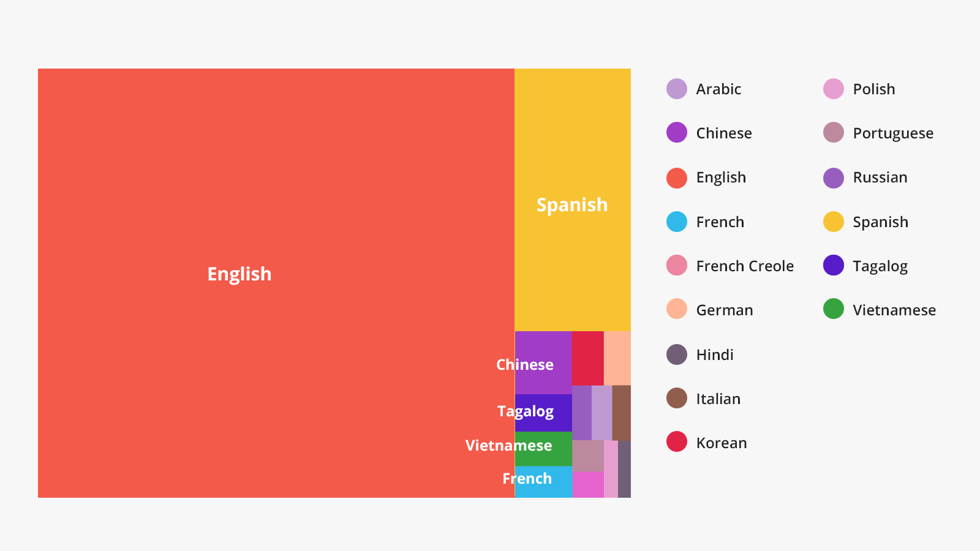Click the Spanish legend label
The image size is (980, 551).
(881, 222)
